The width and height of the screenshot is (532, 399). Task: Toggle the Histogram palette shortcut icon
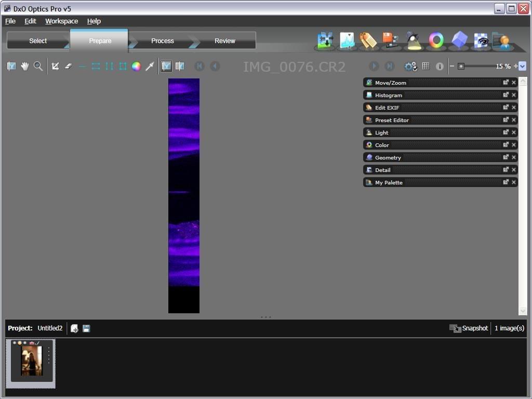(347, 41)
